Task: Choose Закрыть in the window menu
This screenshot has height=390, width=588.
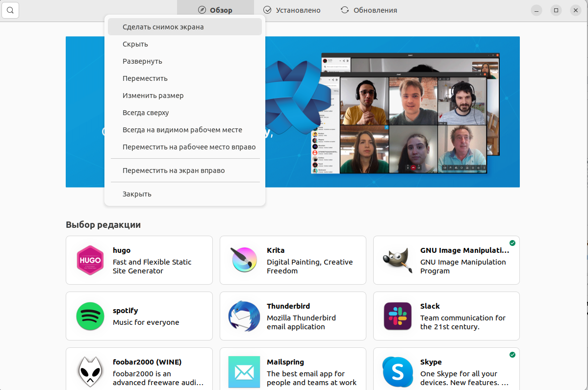Action: click(x=185, y=194)
